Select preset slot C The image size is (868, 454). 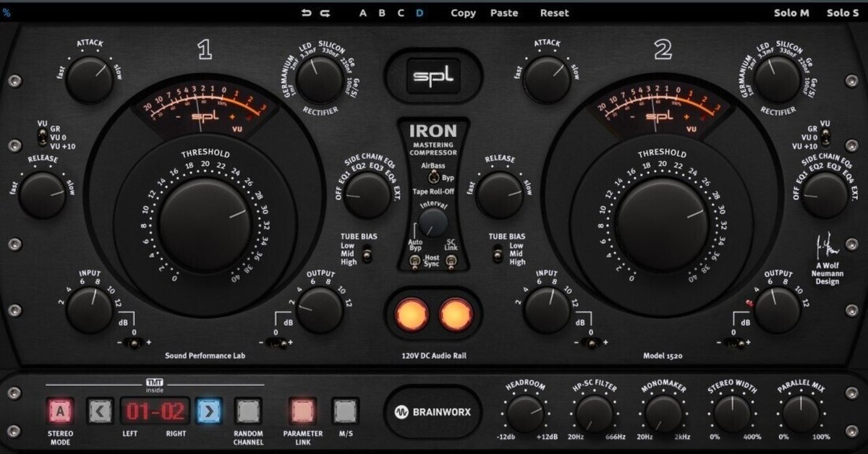401,13
